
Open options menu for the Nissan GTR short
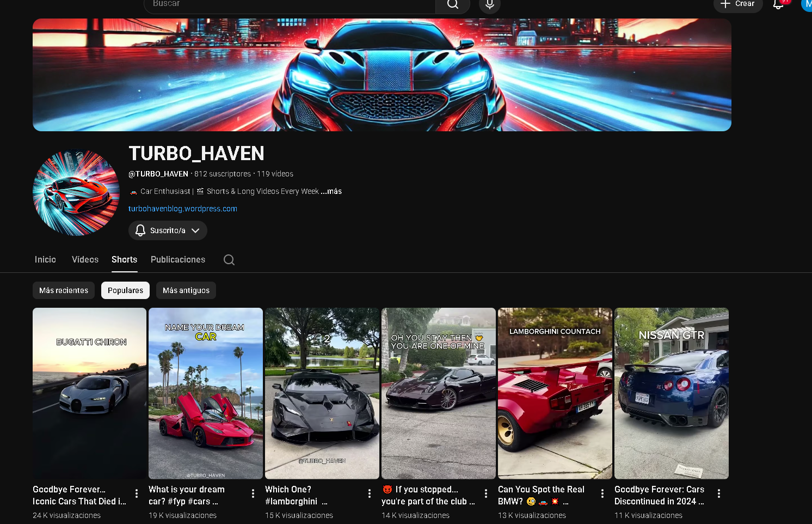click(718, 493)
